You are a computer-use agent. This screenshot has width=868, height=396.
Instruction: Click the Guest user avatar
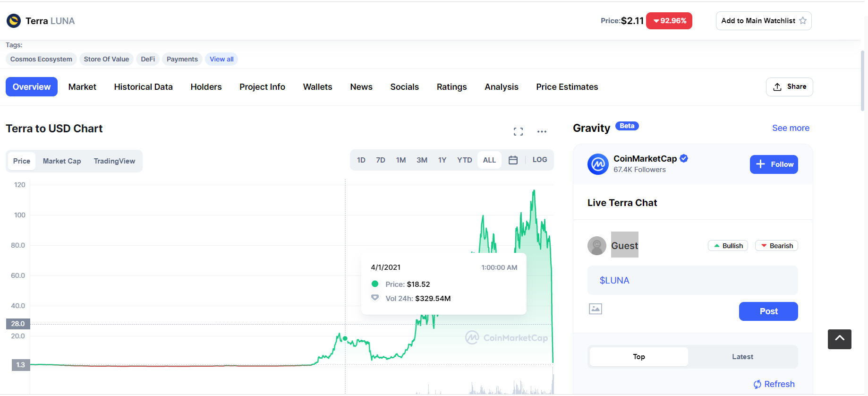coord(597,246)
